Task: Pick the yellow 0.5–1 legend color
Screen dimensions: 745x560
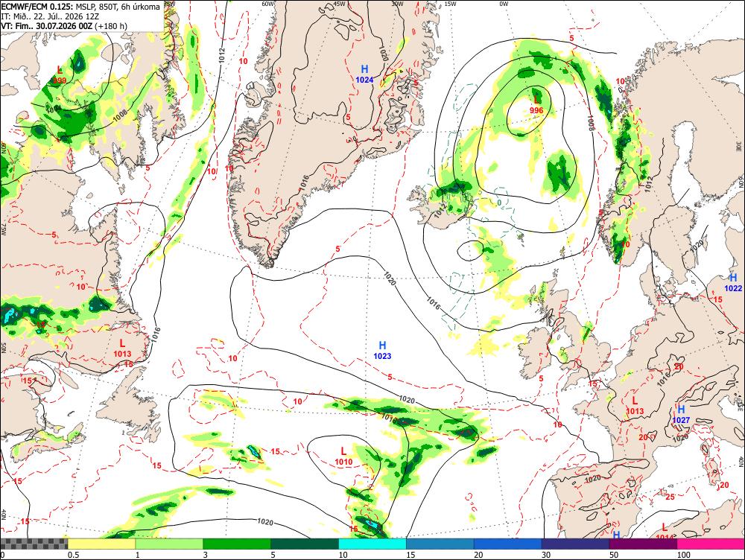Action: coord(101,544)
